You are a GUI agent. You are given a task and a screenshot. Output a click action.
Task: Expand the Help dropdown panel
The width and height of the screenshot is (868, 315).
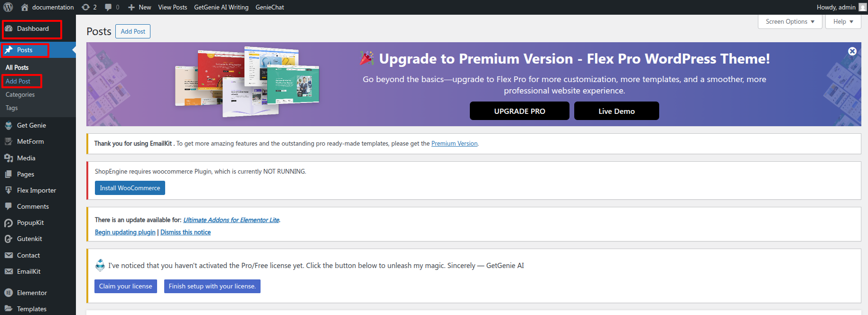(x=843, y=22)
